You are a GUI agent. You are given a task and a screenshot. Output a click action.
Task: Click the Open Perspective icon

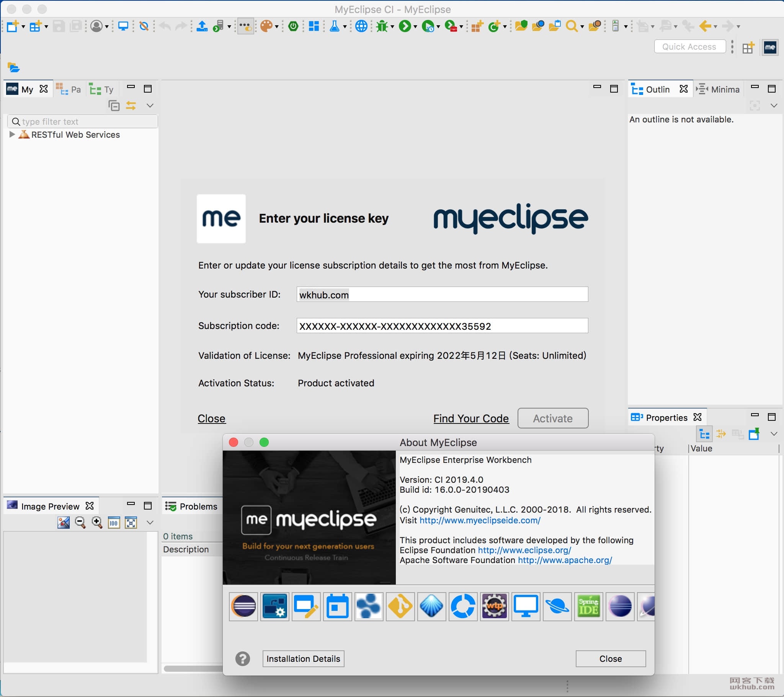pos(748,47)
